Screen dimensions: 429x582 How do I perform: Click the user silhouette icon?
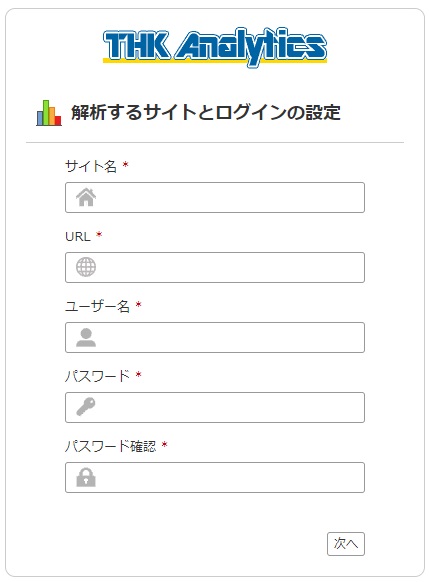coord(86,337)
